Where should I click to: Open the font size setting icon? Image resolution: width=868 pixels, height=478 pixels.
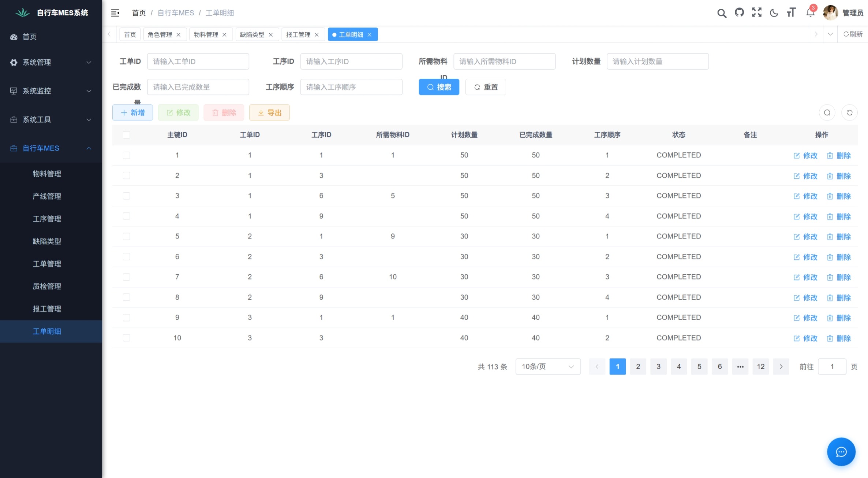tap(791, 13)
